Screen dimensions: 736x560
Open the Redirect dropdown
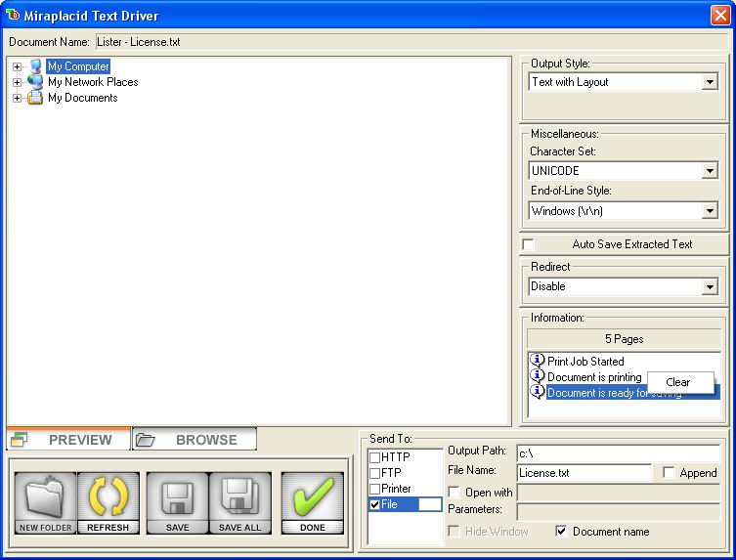[x=710, y=286]
